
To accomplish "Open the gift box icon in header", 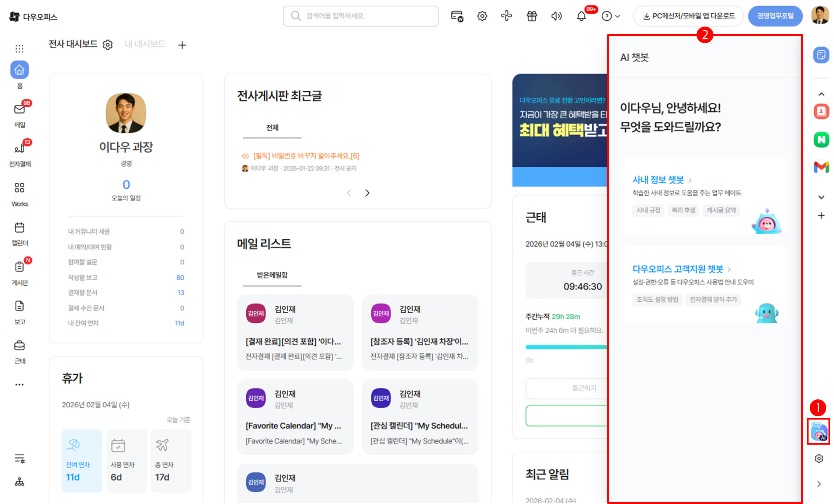I will click(532, 16).
